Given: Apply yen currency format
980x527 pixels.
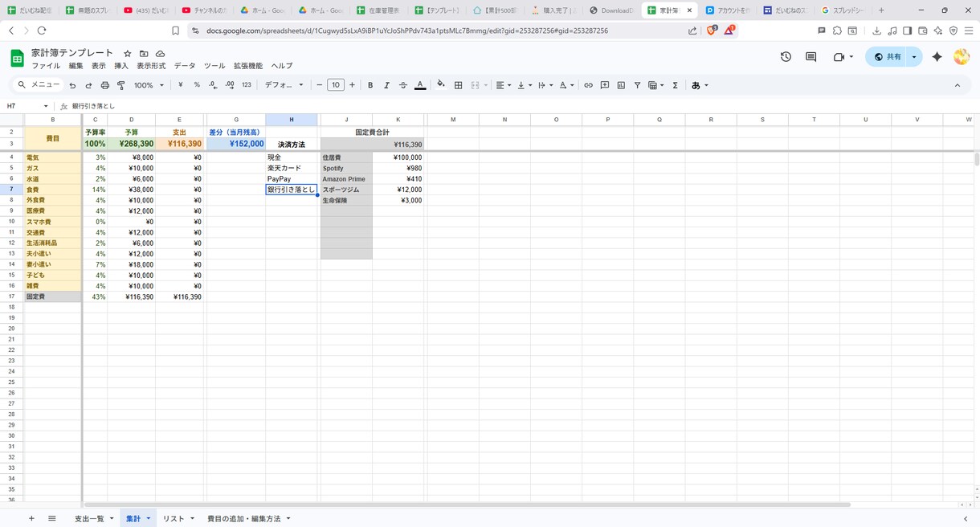Looking at the screenshot, I should pyautogui.click(x=180, y=85).
